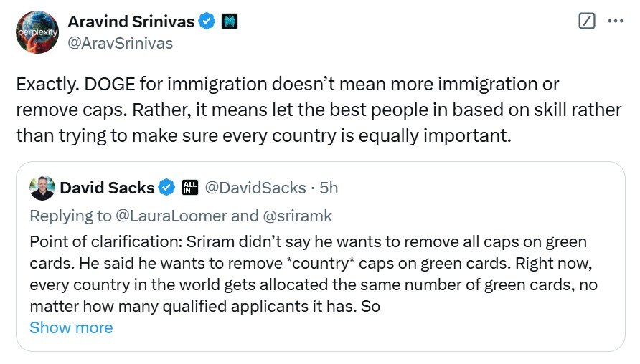Open the Aravind Srinivas display name
Screen dimensions: 640x364
coord(131,21)
